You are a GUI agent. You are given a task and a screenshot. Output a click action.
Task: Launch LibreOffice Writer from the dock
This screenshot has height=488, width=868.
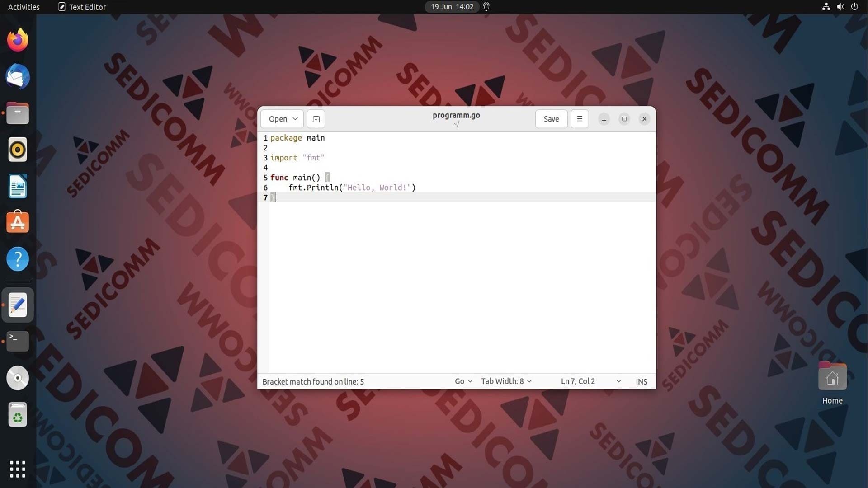18,186
